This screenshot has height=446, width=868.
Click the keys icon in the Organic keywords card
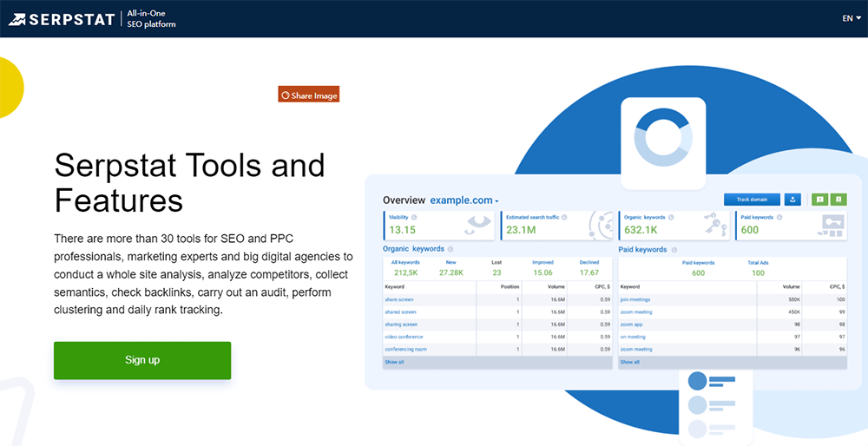tap(716, 225)
